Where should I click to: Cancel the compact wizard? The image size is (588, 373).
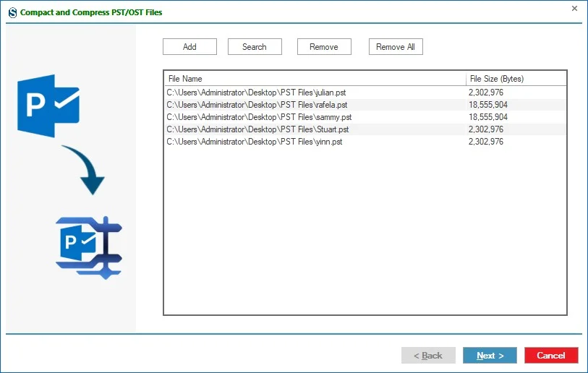coord(551,356)
